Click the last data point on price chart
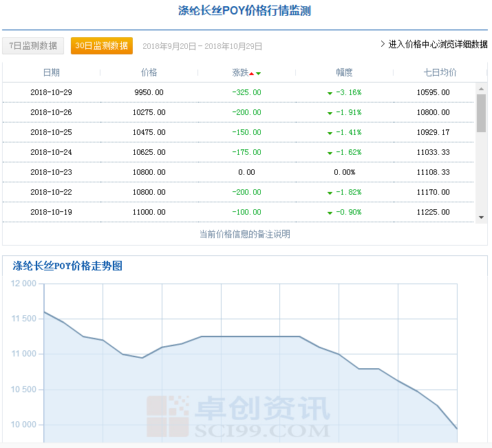 tap(457, 429)
